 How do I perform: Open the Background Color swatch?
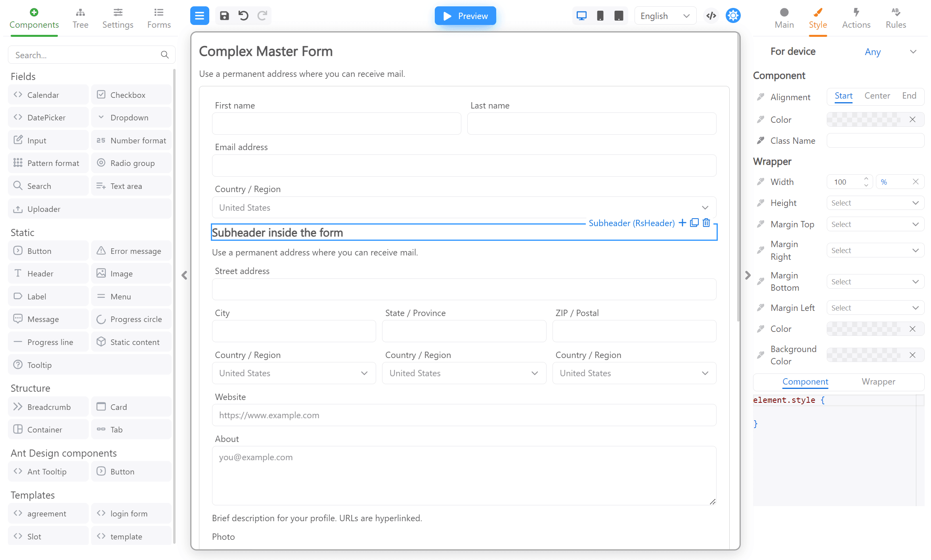[864, 355]
